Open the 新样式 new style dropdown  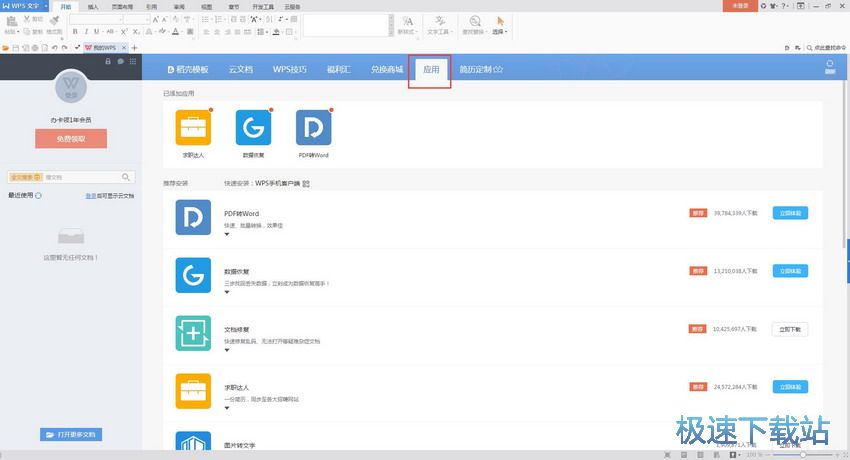[407, 25]
